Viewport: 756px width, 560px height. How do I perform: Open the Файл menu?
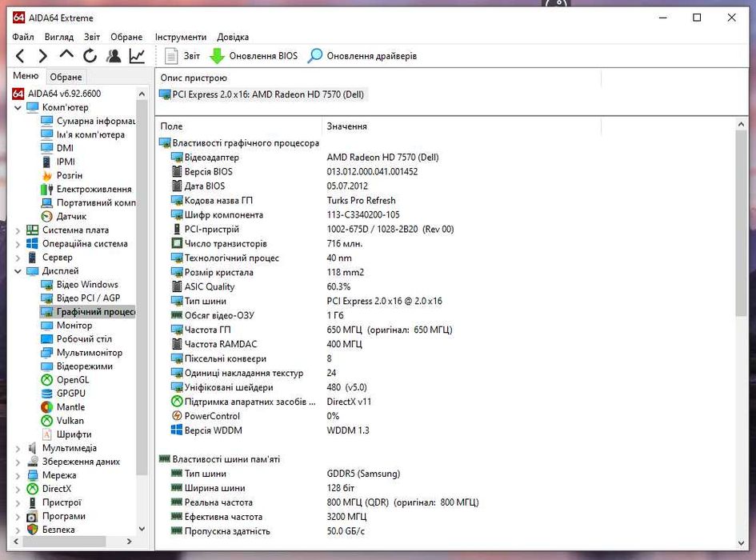pyautogui.click(x=22, y=37)
